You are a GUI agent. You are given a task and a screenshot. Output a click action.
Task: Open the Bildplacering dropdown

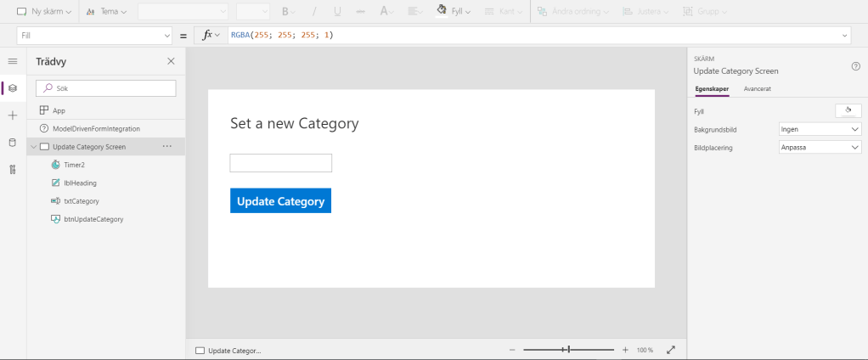coord(820,147)
